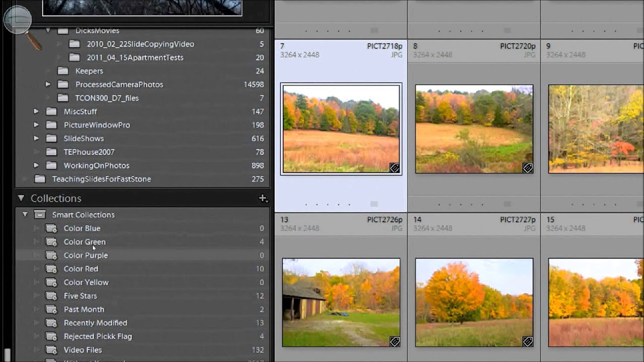The width and height of the screenshot is (644, 362).
Task: Click the Video Files smart collection icon
Action: coord(51,350)
